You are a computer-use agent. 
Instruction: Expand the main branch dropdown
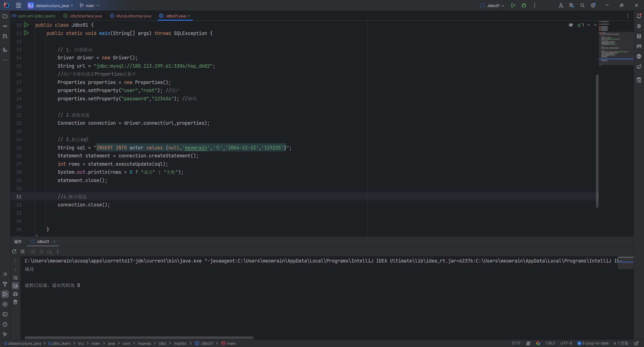point(90,6)
